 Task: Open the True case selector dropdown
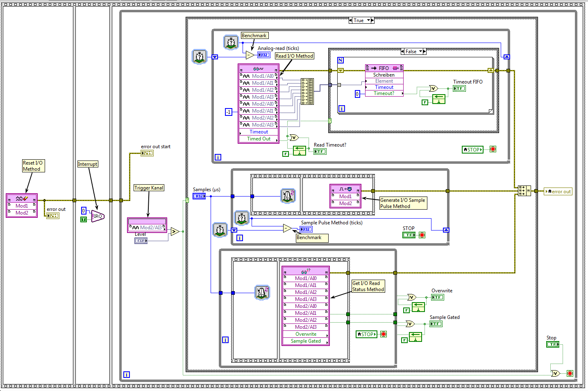[368, 20]
